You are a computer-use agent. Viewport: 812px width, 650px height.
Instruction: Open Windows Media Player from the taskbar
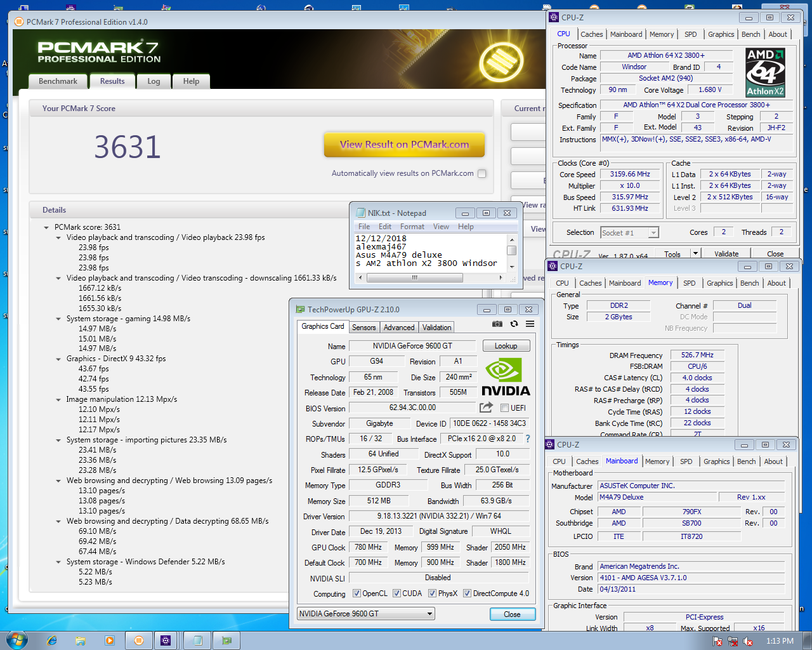(109, 640)
